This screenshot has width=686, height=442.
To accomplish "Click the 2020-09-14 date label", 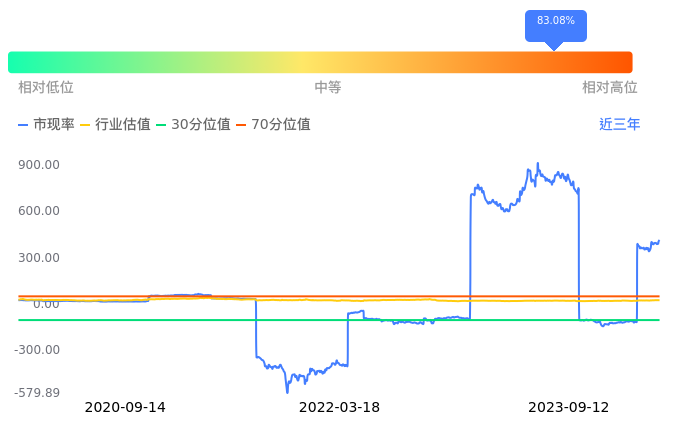I will (125, 408).
